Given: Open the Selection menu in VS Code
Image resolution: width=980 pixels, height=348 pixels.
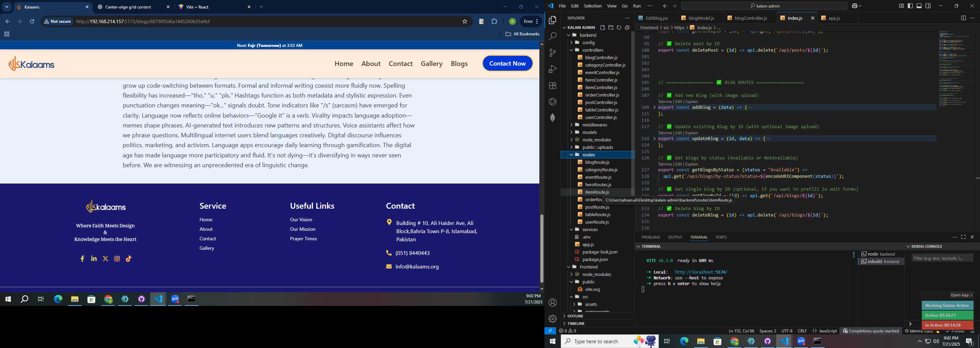Looking at the screenshot, I should (x=593, y=6).
